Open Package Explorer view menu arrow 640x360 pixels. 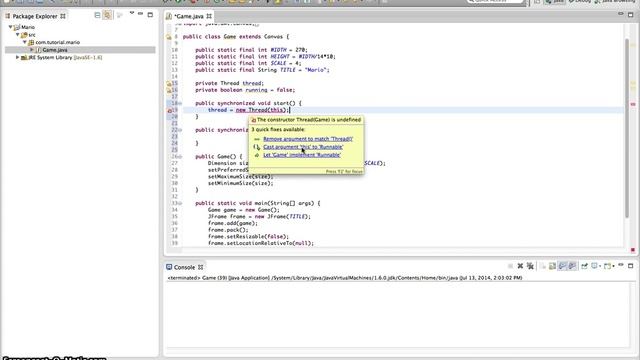tap(131, 13)
